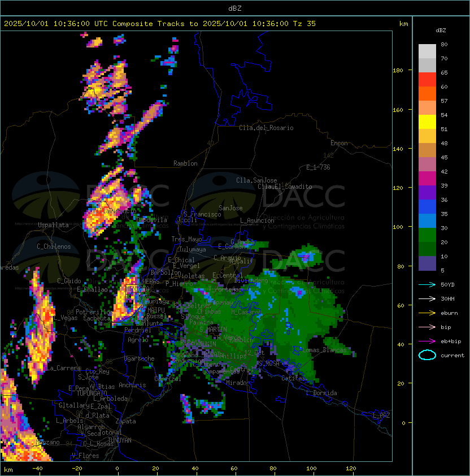Select the gold 48-51 dBZ swatch
Viewport: 470px width, 476px height.
[427, 136]
